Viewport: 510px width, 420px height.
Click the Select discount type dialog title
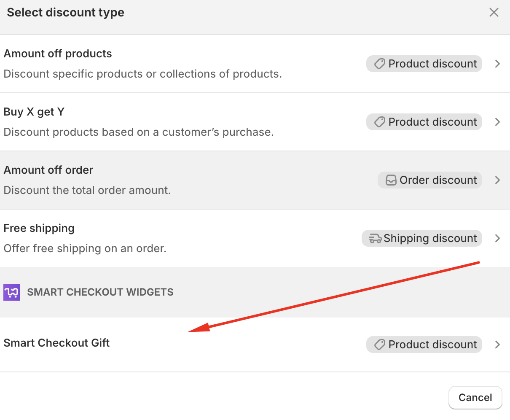65,12
